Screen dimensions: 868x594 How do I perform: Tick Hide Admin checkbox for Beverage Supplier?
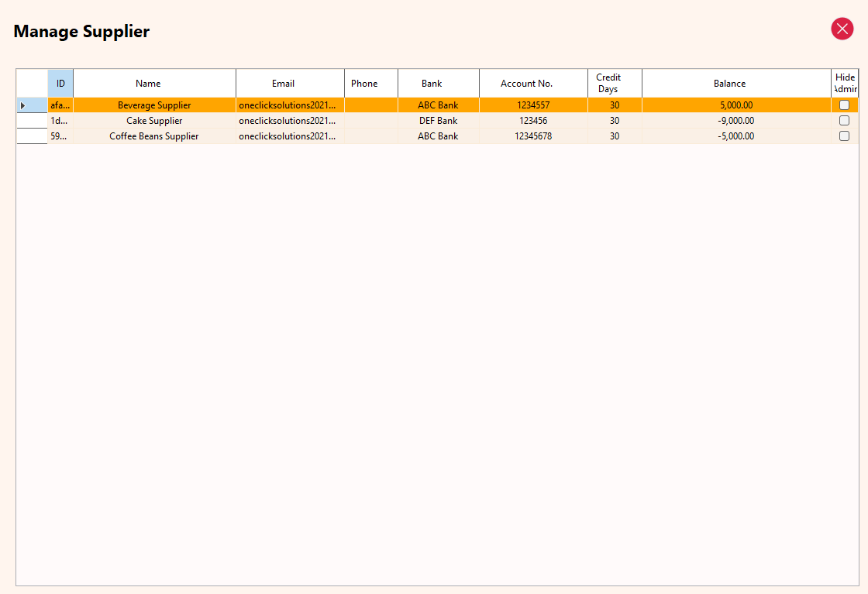[x=844, y=105]
